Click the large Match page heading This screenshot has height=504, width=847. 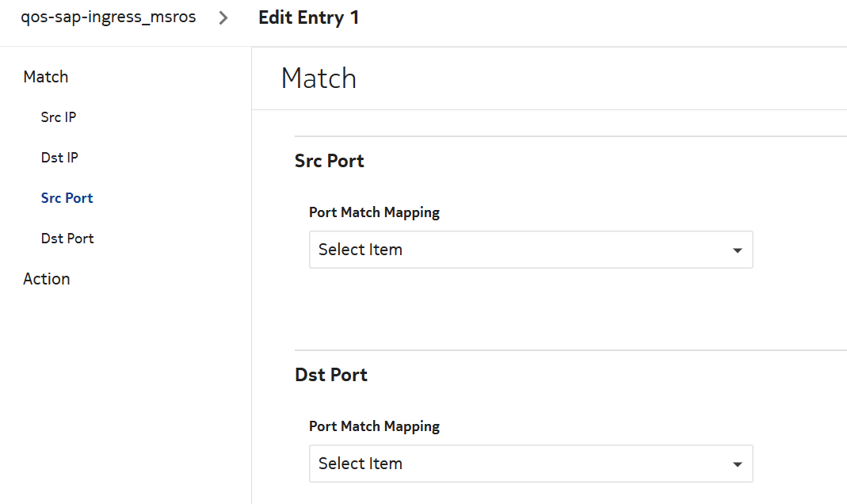pos(319,78)
